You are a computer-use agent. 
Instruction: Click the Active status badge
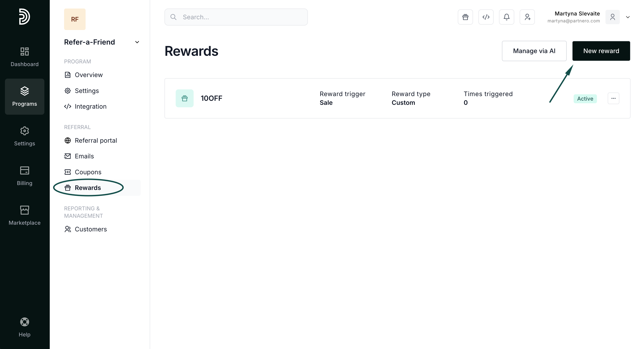point(585,99)
